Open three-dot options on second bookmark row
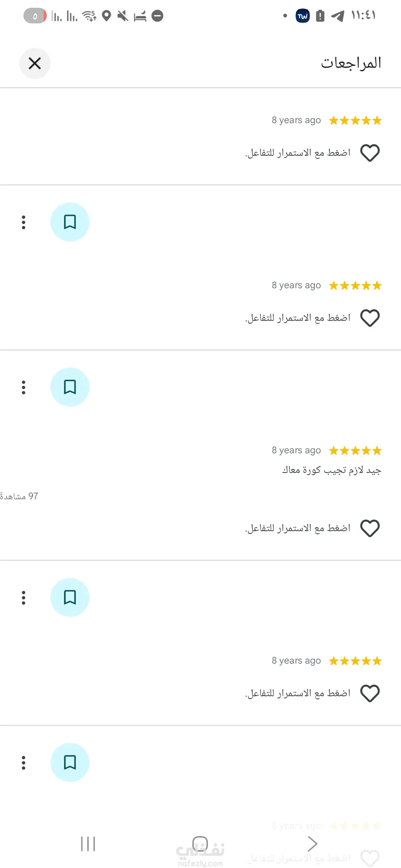 23,387
